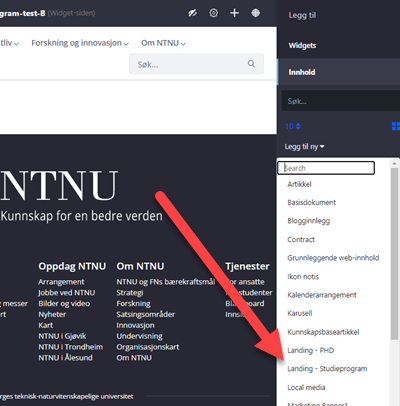Choose Artikkel from the list
Screen dimensions: 400x406
coord(299,184)
